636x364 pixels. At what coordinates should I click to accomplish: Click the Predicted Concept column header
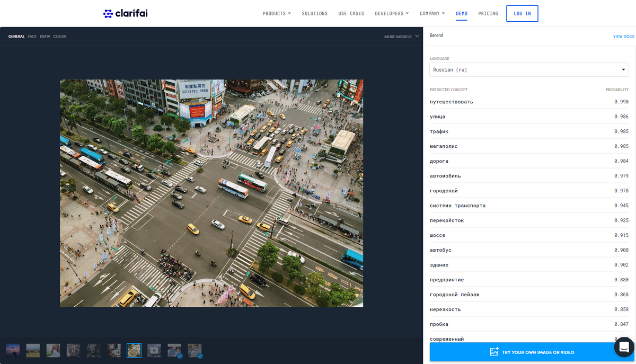pyautogui.click(x=449, y=90)
